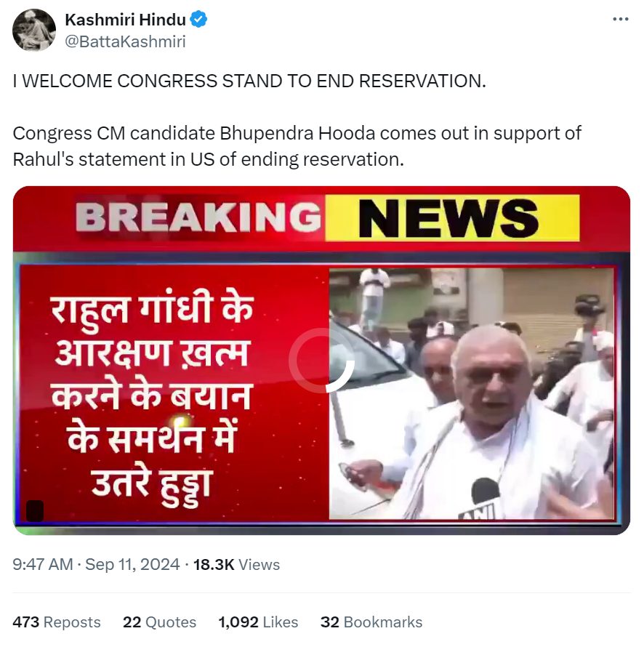Open the @BattaKashmiri handle link

click(126, 41)
